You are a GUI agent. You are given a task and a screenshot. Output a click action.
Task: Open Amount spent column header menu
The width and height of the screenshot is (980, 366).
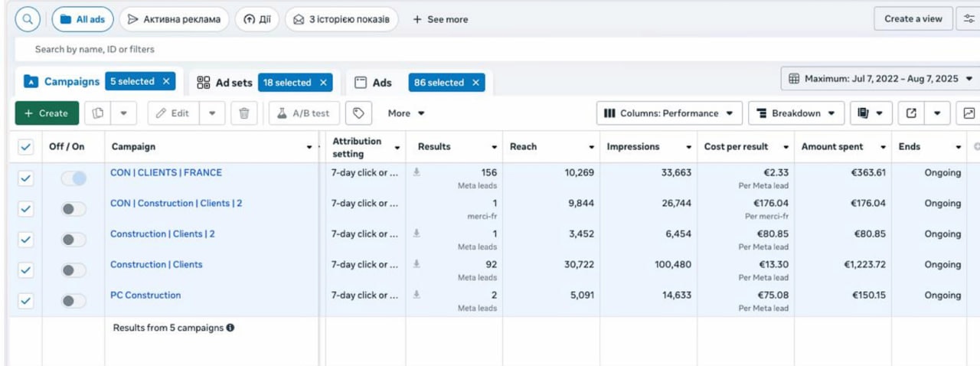pos(884,147)
